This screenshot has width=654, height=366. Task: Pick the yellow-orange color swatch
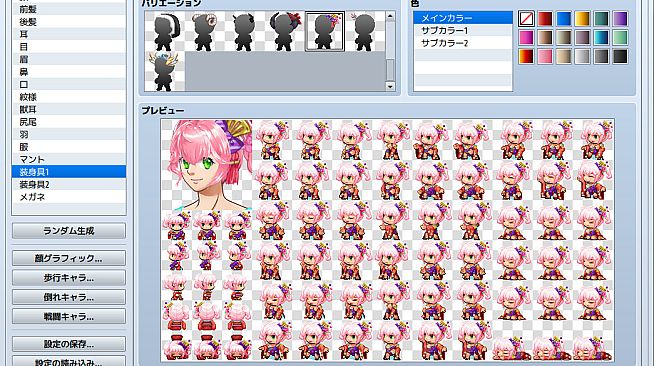(x=583, y=19)
